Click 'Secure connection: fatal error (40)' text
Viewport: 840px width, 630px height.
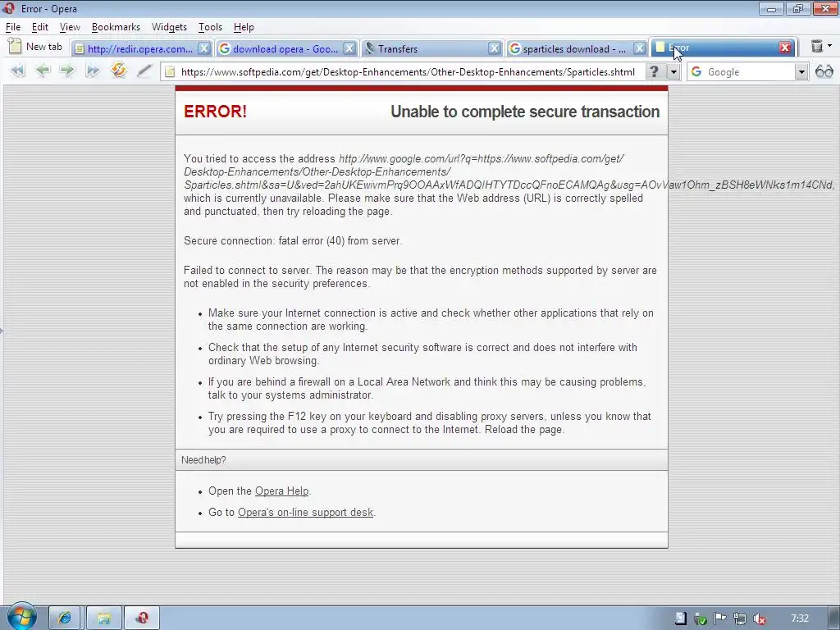click(293, 240)
